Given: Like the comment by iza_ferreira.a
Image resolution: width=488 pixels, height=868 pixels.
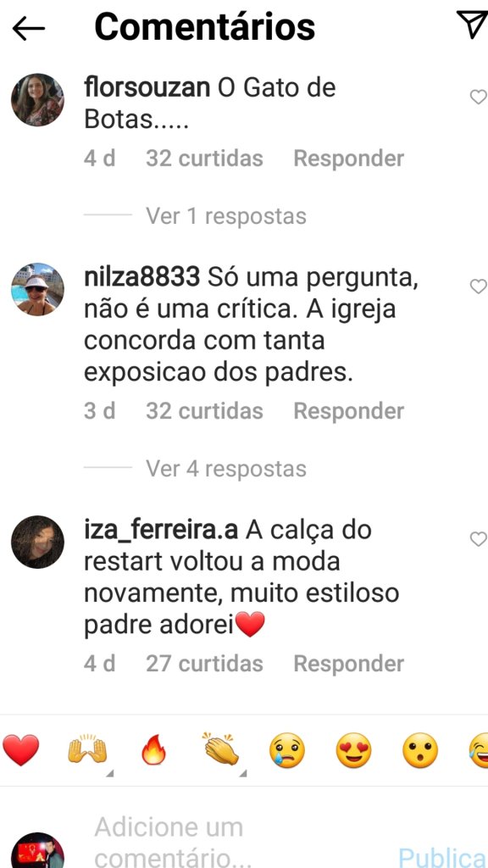Looking at the screenshot, I should (478, 539).
